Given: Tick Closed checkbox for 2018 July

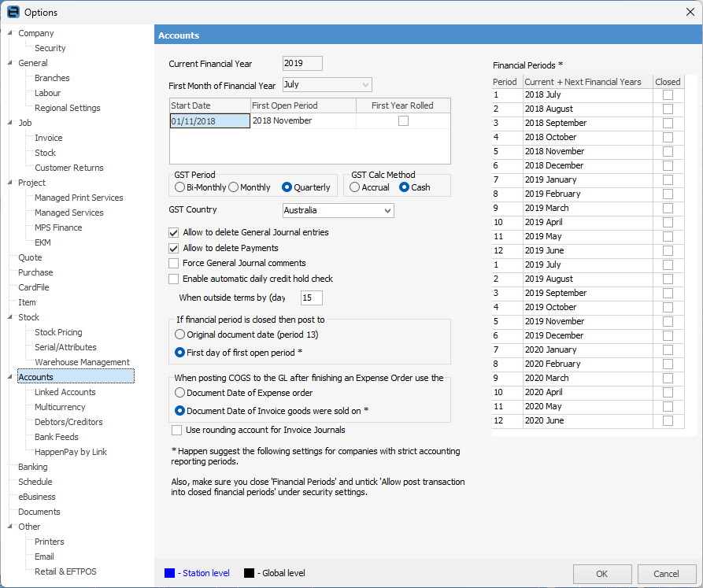Looking at the screenshot, I should pyautogui.click(x=668, y=95).
